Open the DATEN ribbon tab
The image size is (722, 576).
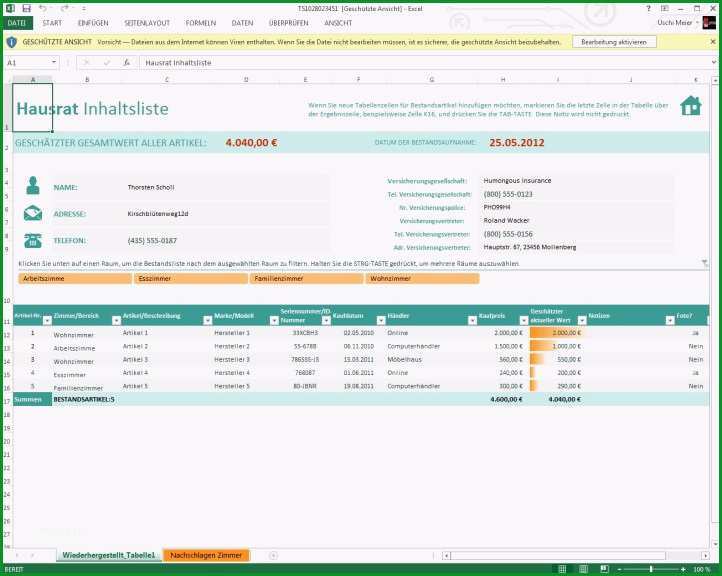click(x=242, y=23)
